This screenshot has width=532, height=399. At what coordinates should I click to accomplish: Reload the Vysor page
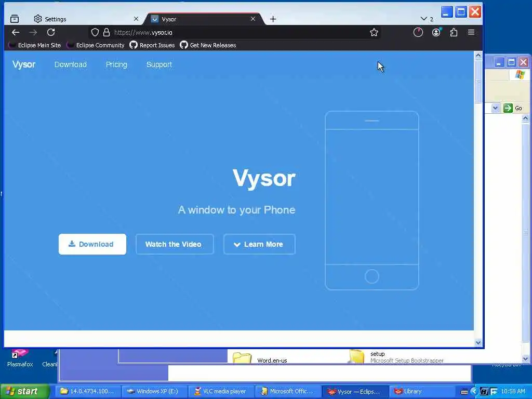point(51,33)
